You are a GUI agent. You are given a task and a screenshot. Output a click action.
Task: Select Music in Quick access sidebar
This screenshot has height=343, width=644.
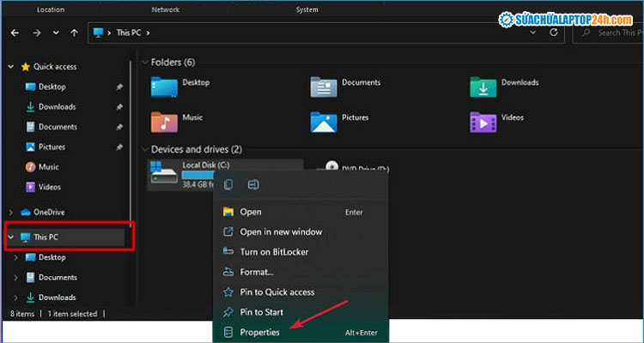(x=49, y=166)
